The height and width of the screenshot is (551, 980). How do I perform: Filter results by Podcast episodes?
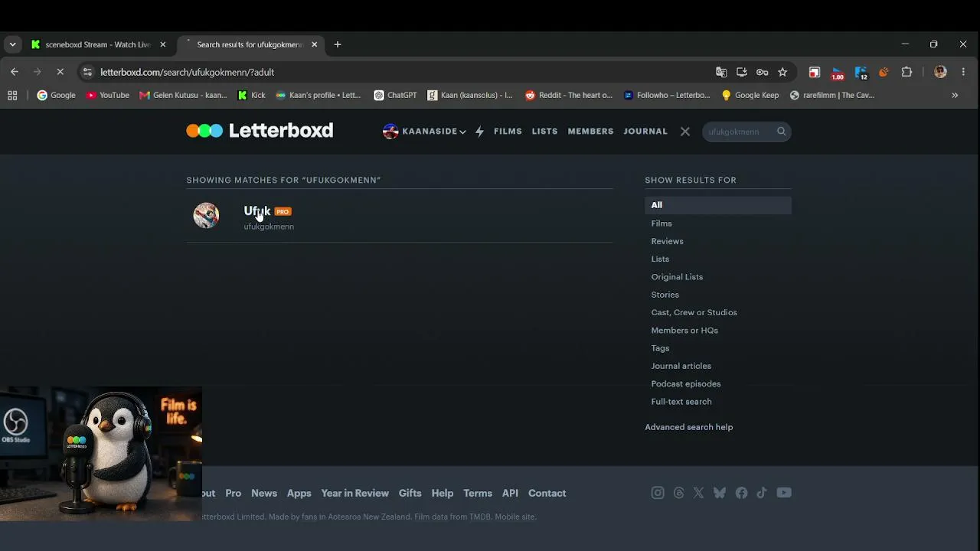686,383
